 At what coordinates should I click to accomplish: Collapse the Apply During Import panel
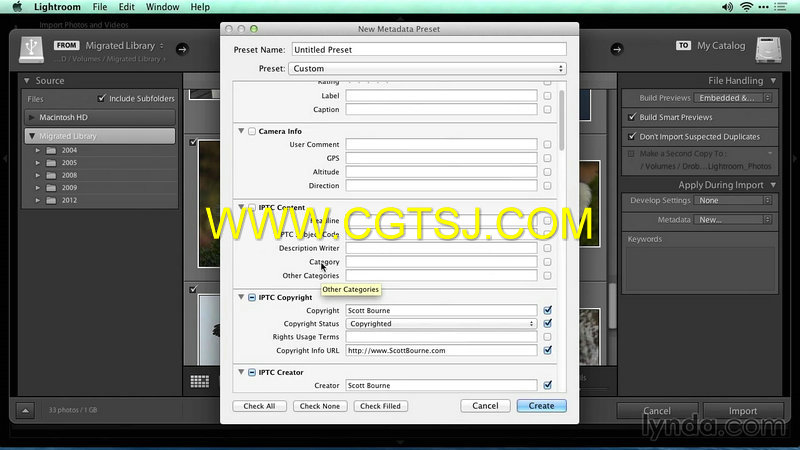tap(773, 185)
